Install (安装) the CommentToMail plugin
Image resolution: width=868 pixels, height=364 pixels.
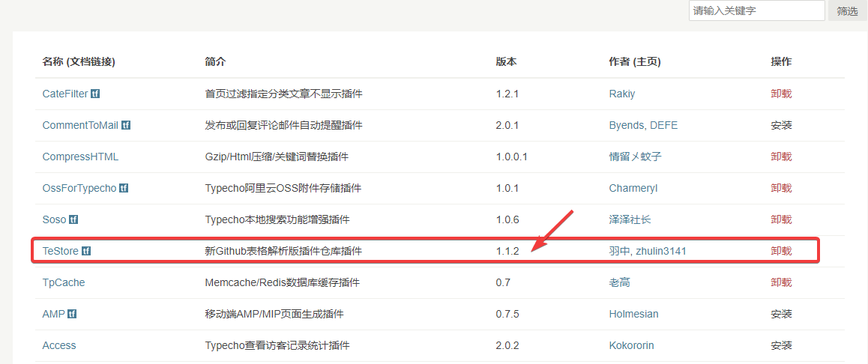point(781,126)
